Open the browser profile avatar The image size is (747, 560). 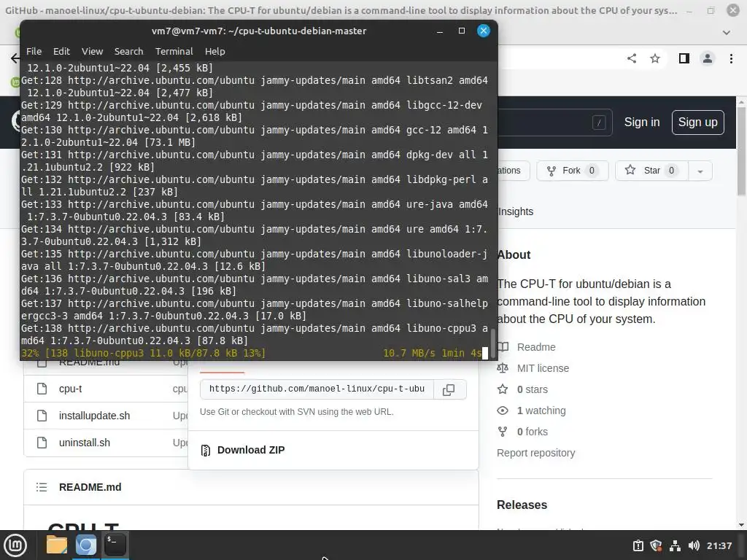[708, 58]
